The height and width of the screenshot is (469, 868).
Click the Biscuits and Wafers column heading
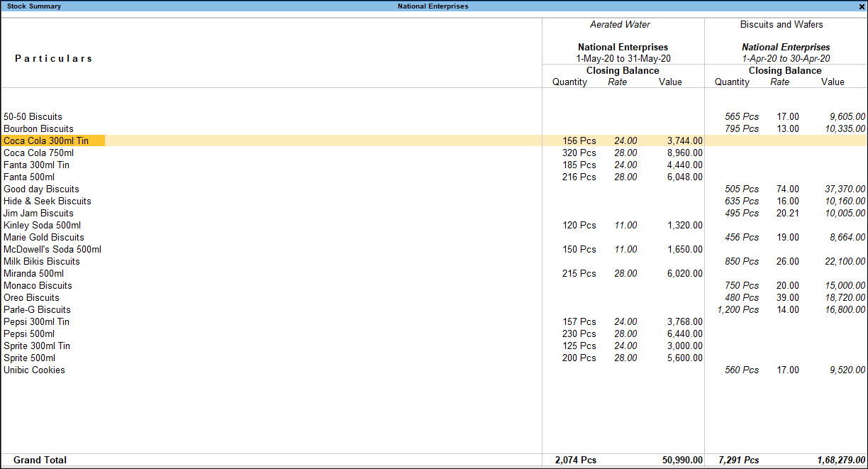coord(781,25)
